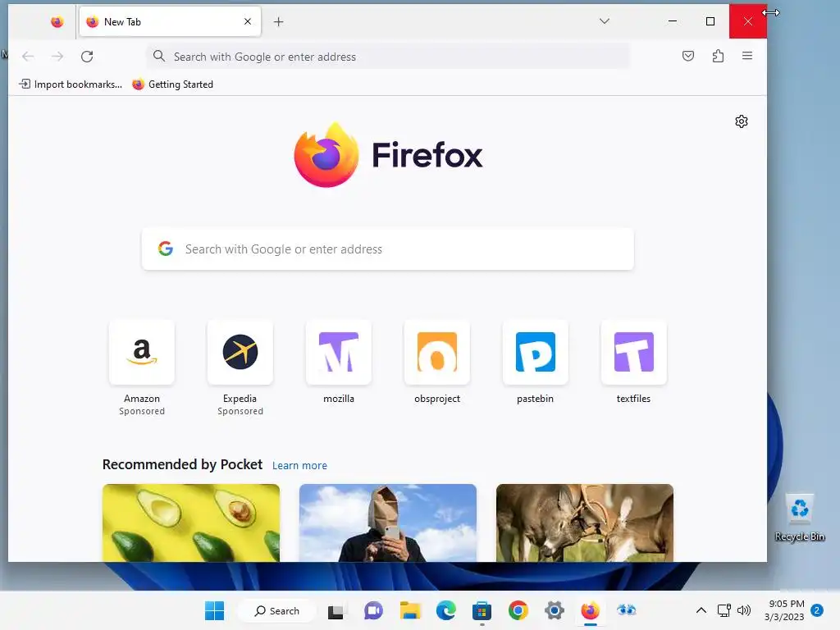Open the Firefox View pinned tab
This screenshot has height=630, width=840.
(57, 22)
